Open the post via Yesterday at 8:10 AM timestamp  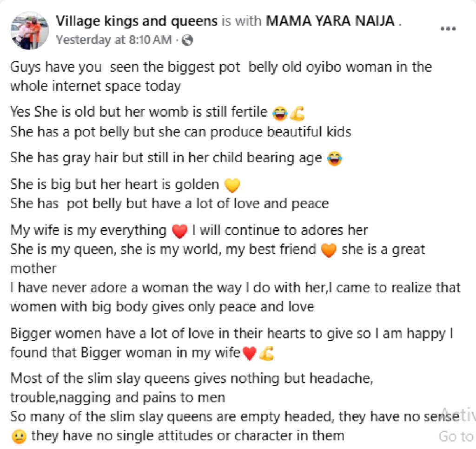coord(114,40)
